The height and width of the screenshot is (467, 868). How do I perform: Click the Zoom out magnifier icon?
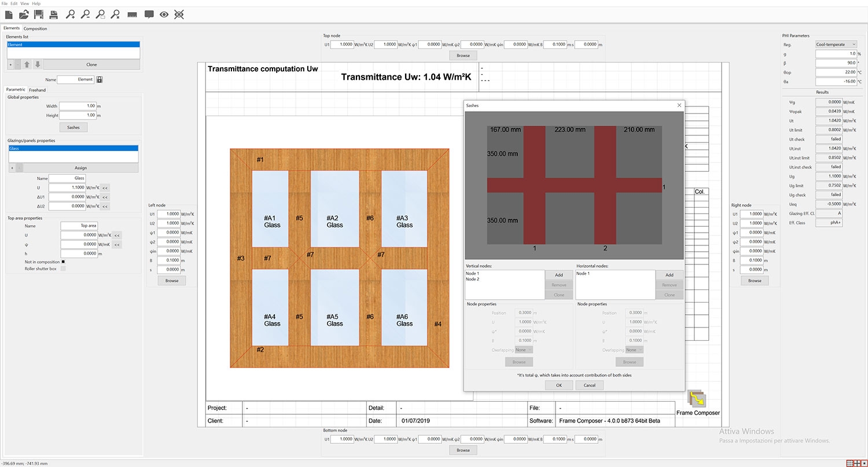click(86, 14)
